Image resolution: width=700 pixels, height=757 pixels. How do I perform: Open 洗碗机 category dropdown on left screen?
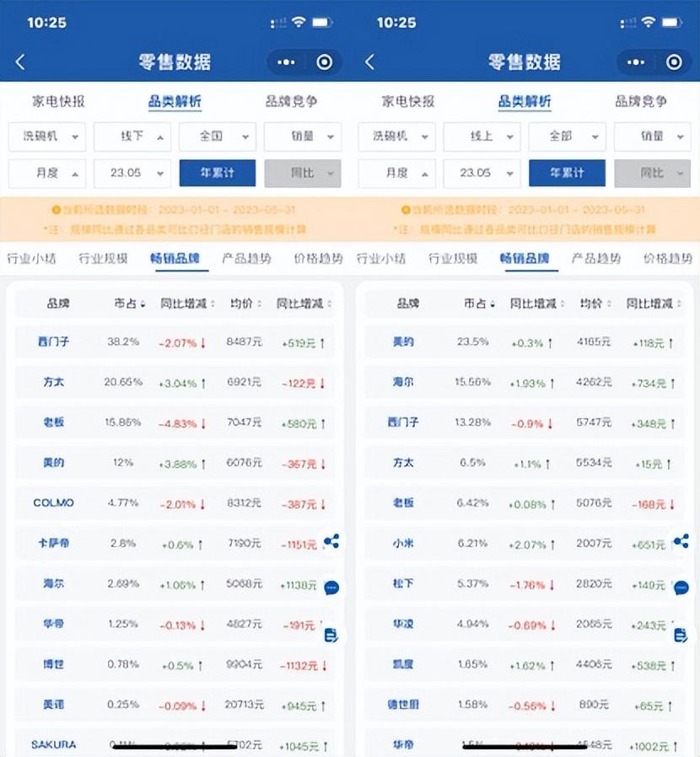[x=47, y=137]
